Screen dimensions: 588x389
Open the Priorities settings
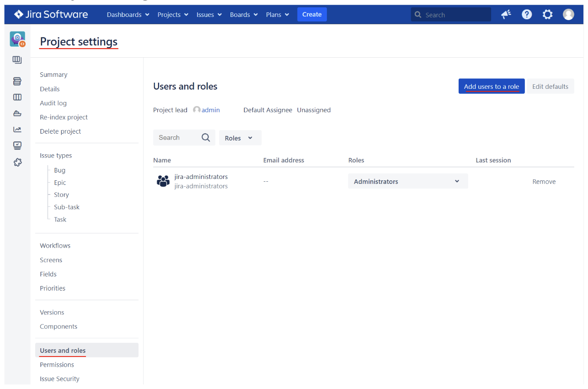[x=53, y=288]
